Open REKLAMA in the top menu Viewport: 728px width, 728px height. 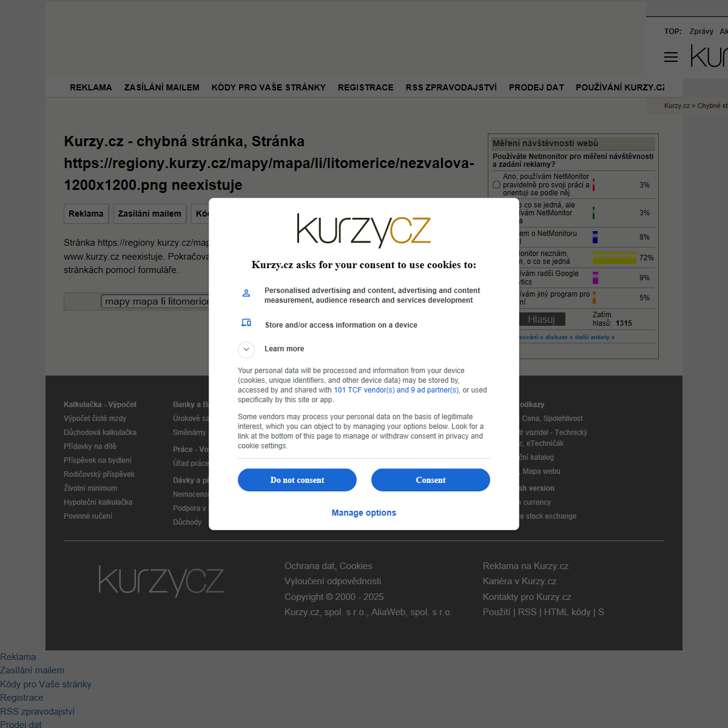click(x=91, y=87)
